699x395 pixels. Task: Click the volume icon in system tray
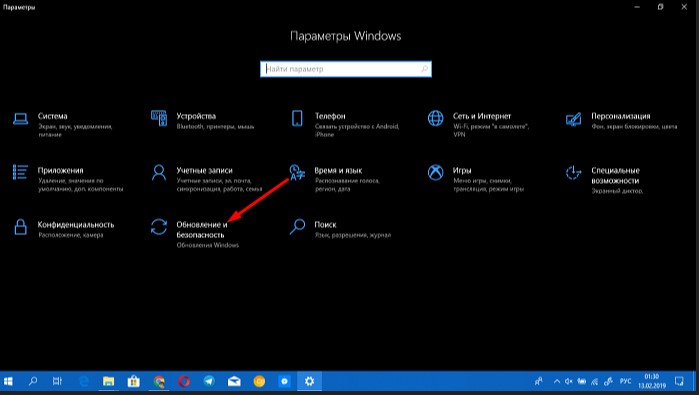point(569,382)
